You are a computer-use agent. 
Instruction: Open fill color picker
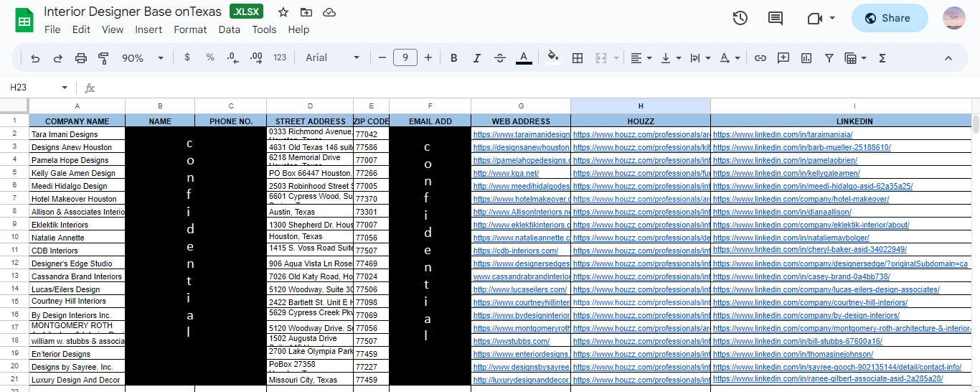(x=552, y=58)
